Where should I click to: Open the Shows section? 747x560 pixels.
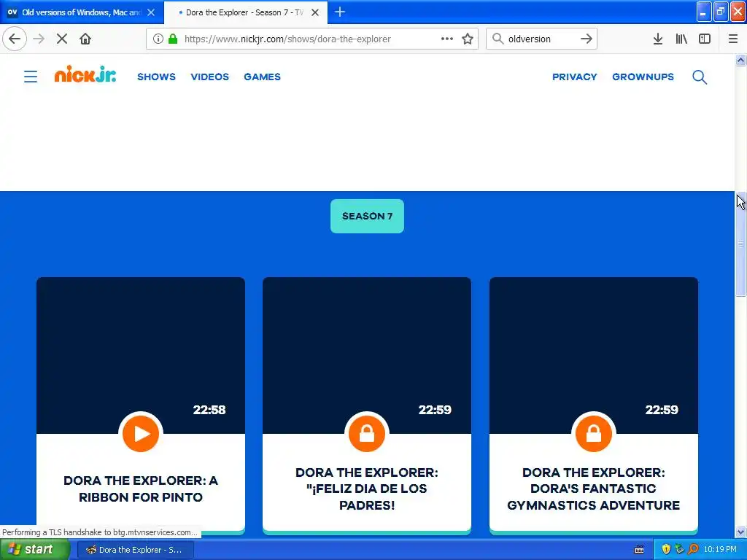[156, 77]
